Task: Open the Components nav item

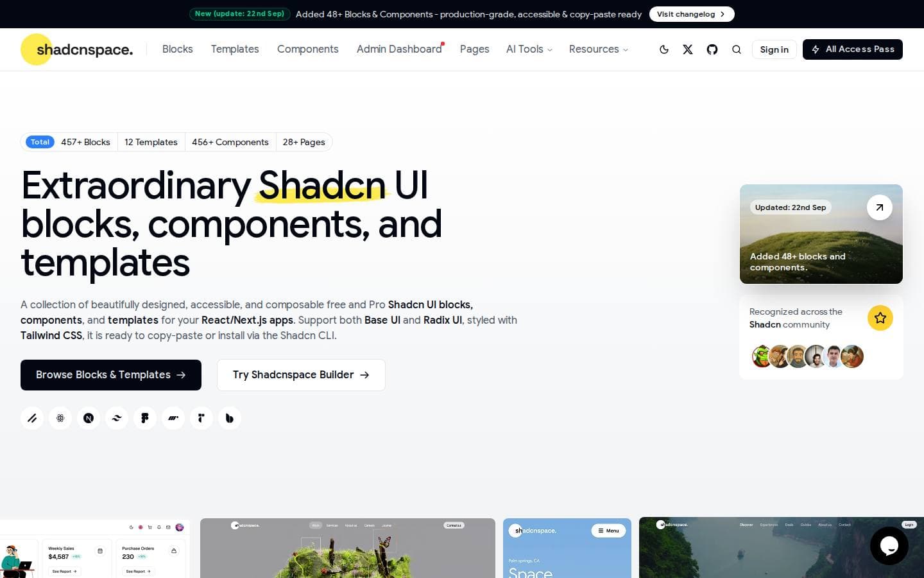Action: pyautogui.click(x=308, y=49)
